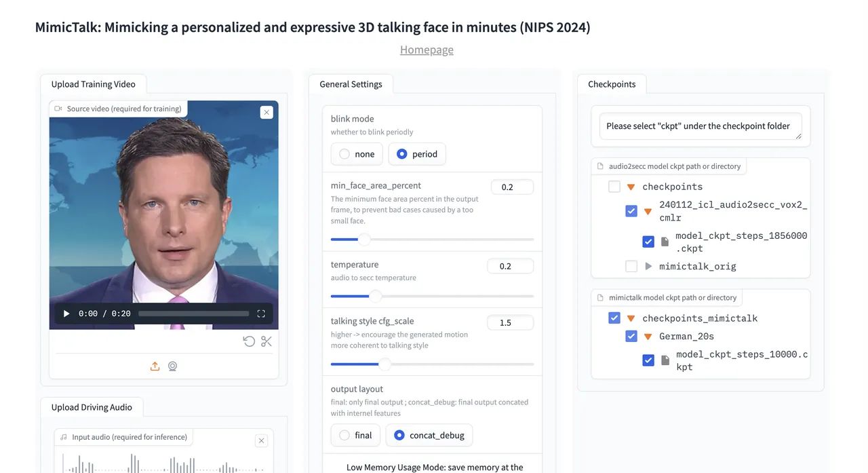The width and height of the screenshot is (868, 473).
Task: Click file icon next to model_ckpt_steps_10000.ckpt
Action: 665,360
